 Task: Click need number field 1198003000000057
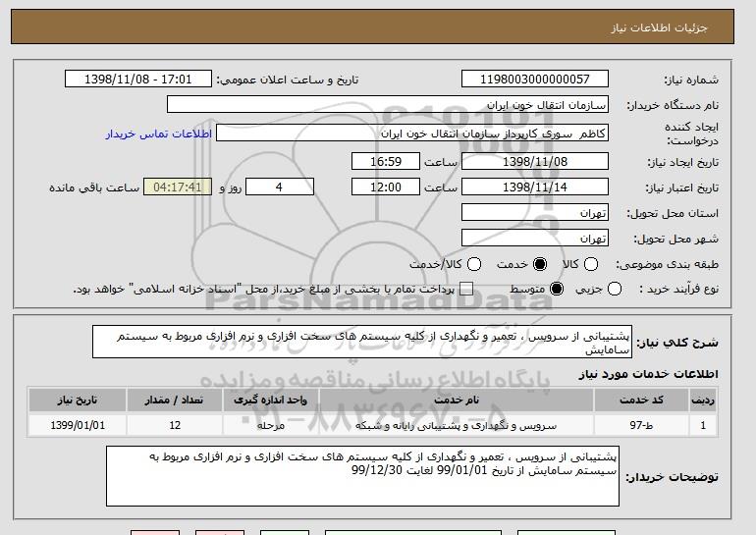[535, 80]
